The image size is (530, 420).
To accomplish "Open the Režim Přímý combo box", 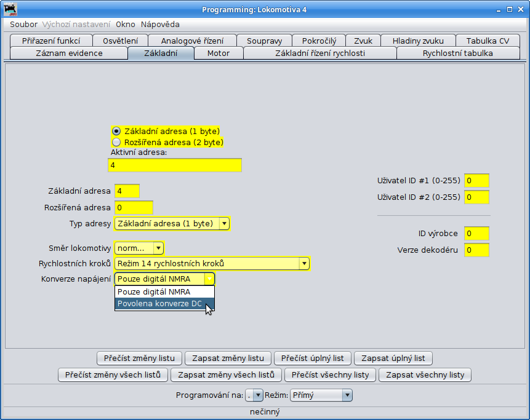I will 321,395.
